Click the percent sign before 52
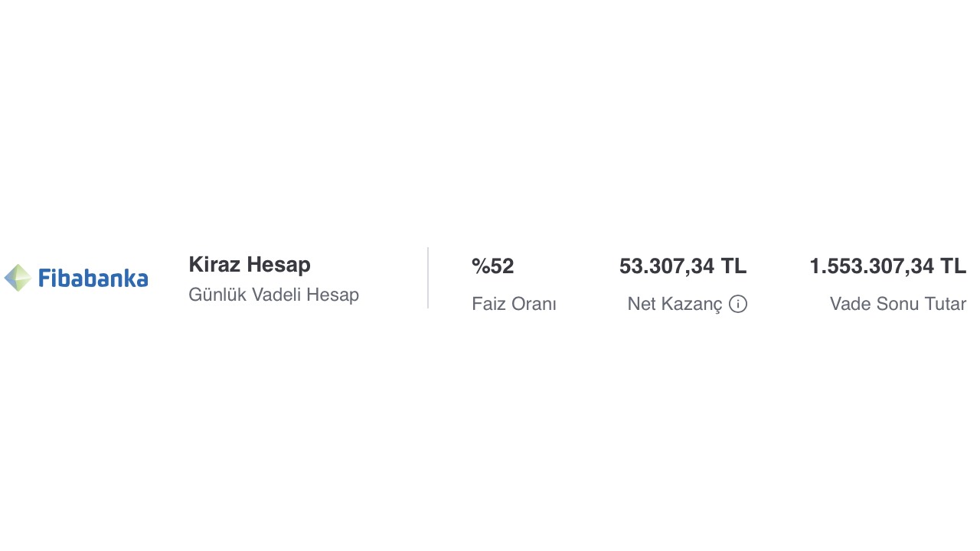980x551 pixels. point(481,266)
